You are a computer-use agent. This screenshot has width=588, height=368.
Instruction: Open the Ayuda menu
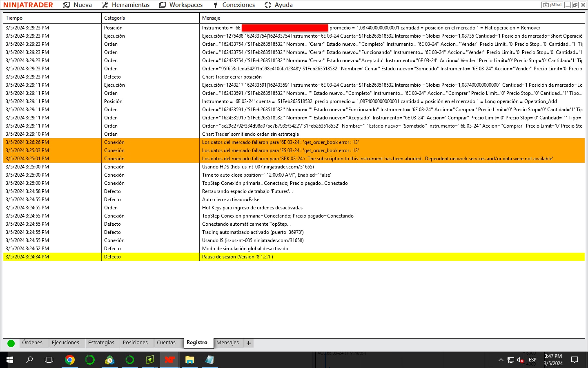coord(279,5)
